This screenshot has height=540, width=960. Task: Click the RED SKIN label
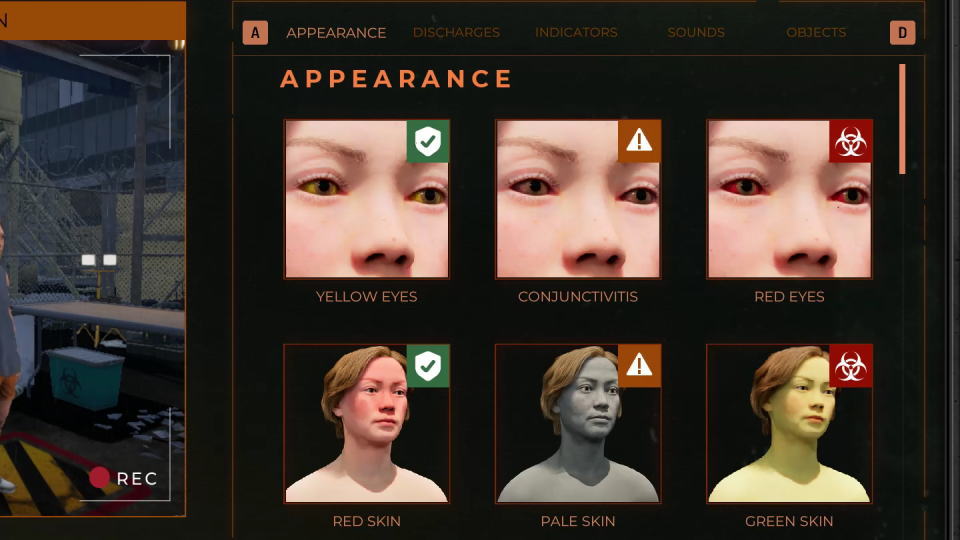(x=367, y=522)
